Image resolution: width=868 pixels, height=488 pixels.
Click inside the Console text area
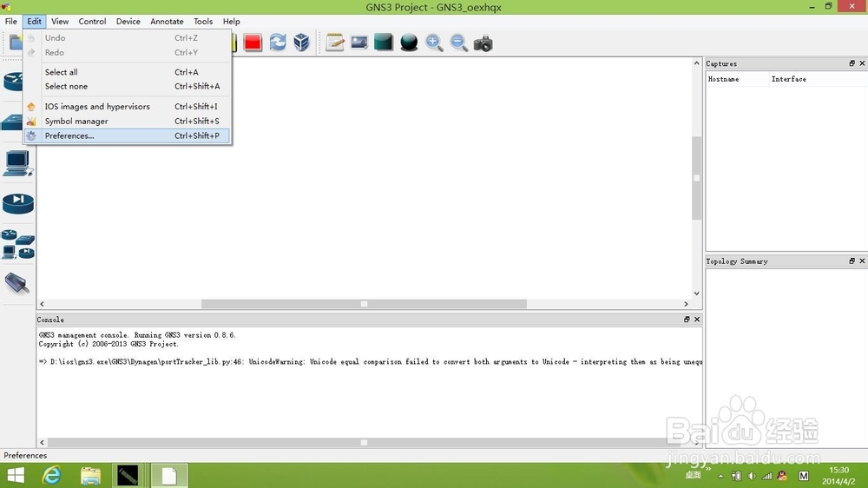pos(370,382)
